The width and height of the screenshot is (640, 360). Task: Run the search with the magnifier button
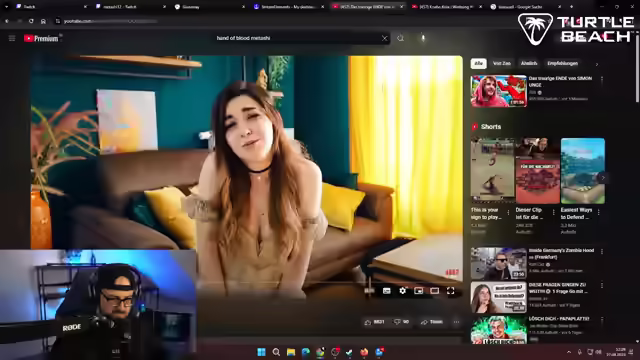pyautogui.click(x=400, y=38)
